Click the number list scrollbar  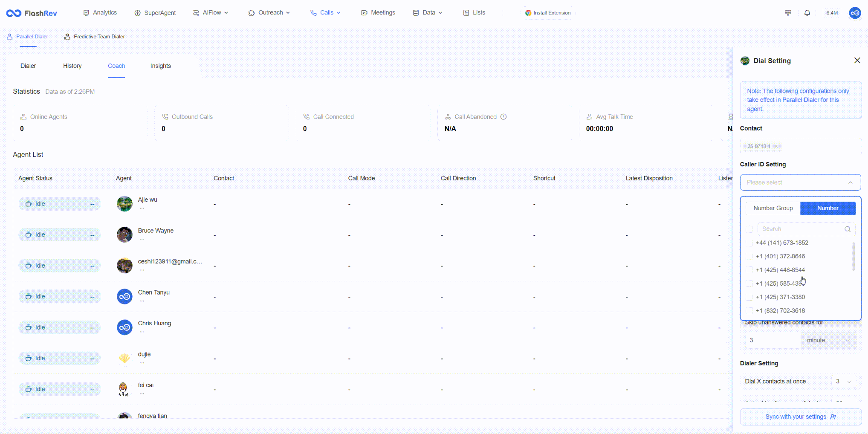(x=854, y=257)
